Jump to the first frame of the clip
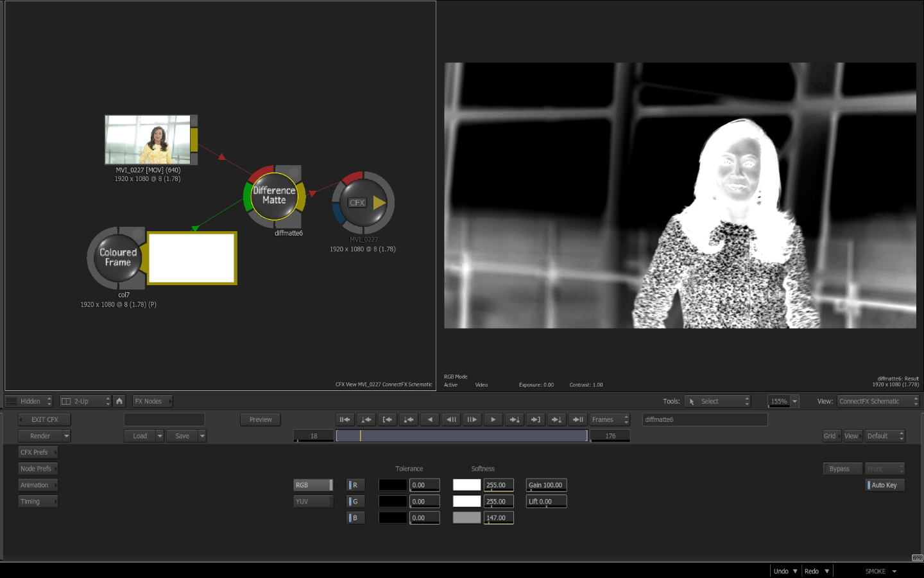Image resolution: width=924 pixels, height=578 pixels. 345,419
